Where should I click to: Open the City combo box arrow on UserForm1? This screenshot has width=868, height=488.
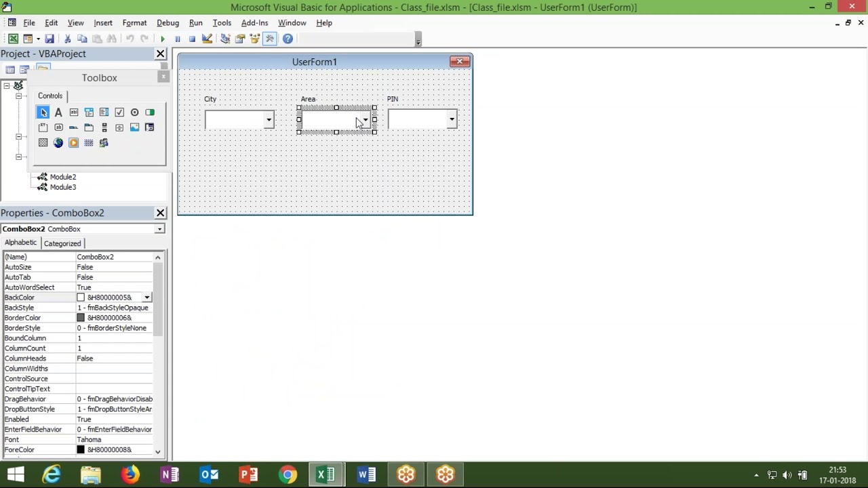click(269, 121)
